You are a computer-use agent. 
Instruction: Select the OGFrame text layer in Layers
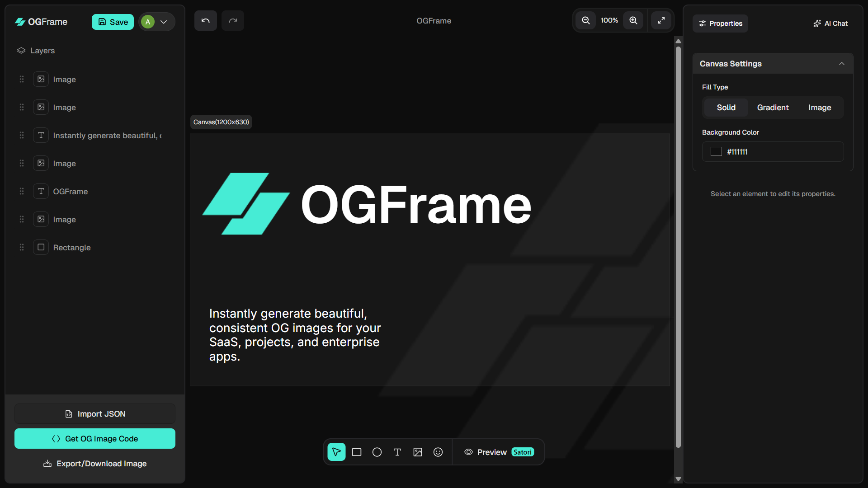click(71, 191)
